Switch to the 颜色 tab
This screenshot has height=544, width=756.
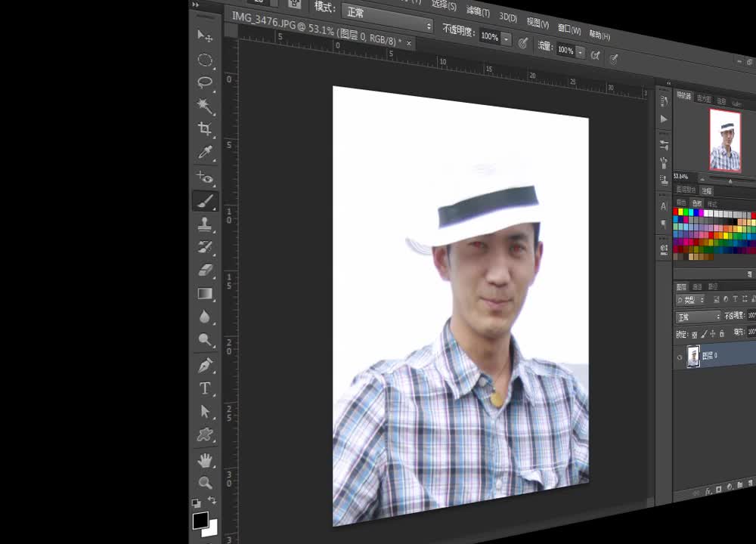point(681,202)
